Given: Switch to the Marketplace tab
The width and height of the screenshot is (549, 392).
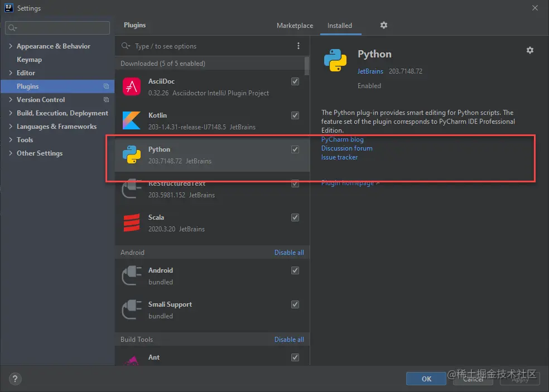Looking at the screenshot, I should click(x=295, y=26).
